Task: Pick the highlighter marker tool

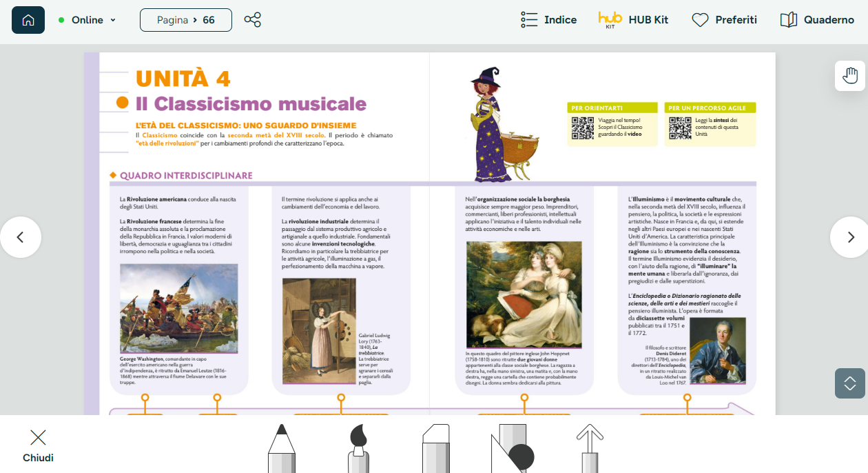Action: [436, 448]
